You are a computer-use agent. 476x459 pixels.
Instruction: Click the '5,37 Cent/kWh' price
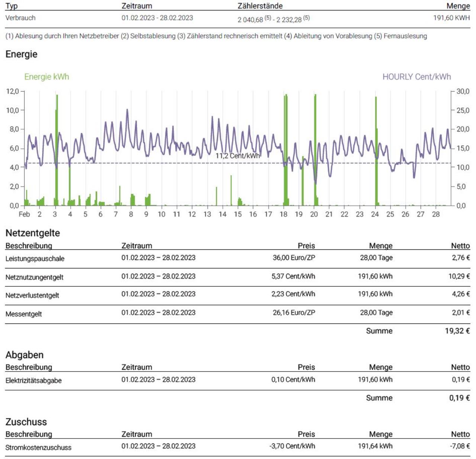click(x=293, y=276)
